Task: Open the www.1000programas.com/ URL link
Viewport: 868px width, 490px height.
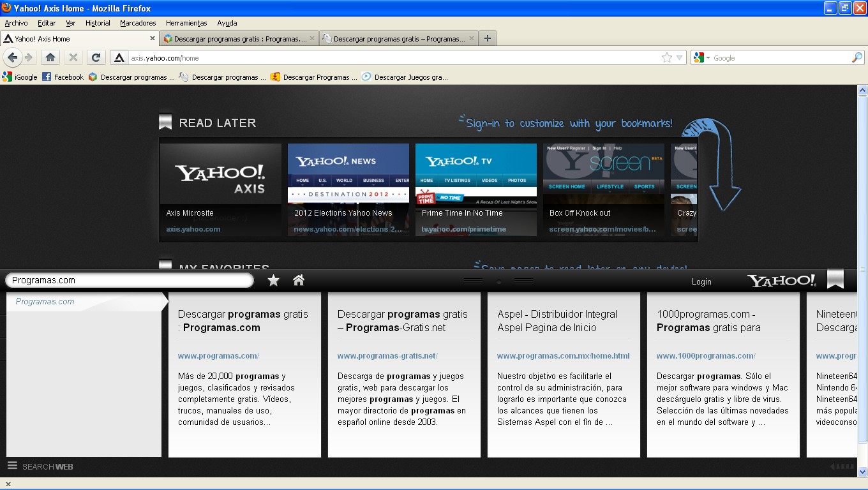Action: point(706,356)
